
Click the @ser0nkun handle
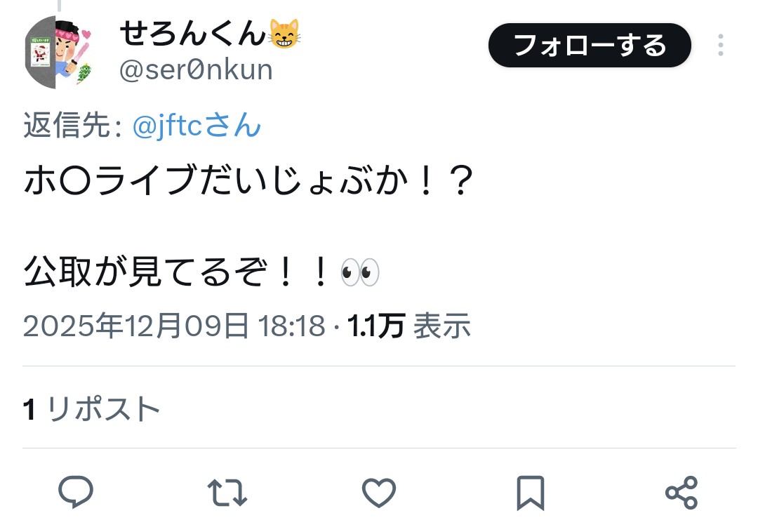(x=196, y=70)
